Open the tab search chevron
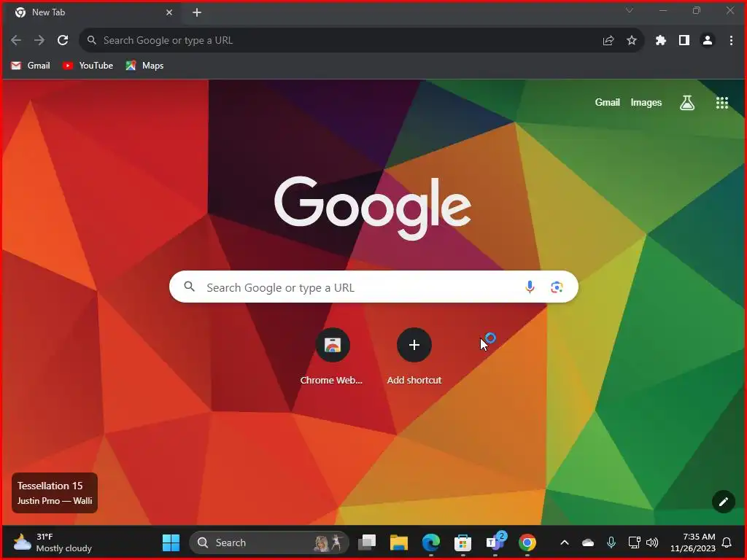 point(630,10)
